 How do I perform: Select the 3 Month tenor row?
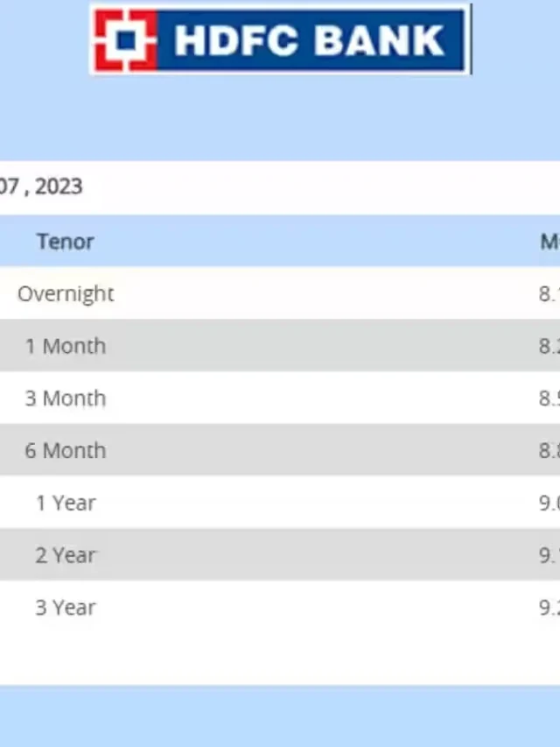280,398
